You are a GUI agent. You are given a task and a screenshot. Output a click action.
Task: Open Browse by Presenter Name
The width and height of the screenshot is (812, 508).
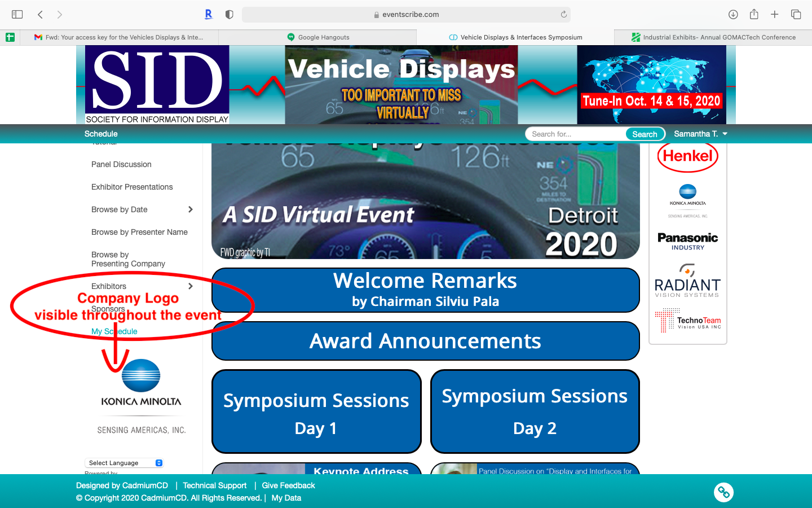(139, 232)
